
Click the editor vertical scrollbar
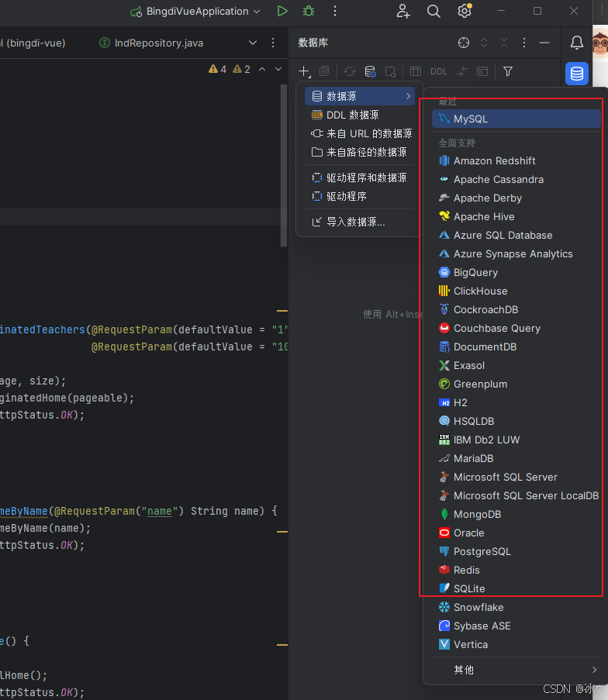coord(284,165)
